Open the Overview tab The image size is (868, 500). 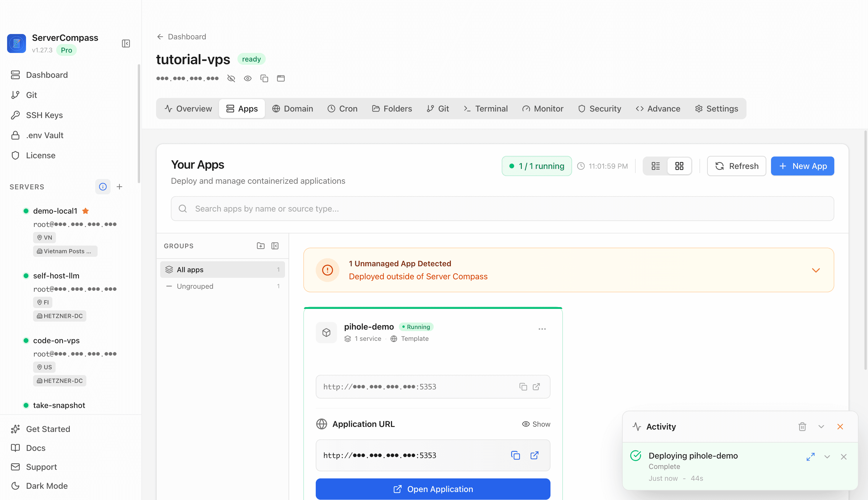188,109
